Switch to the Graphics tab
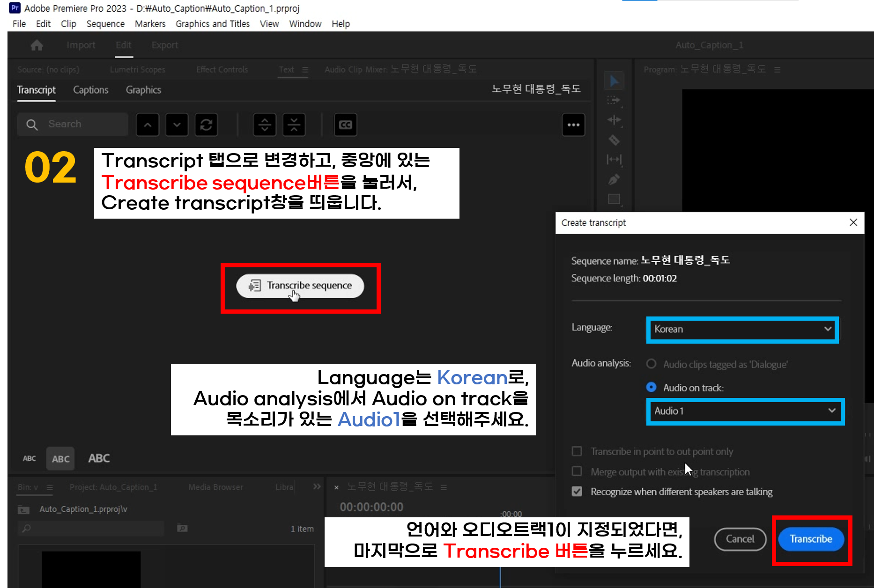The image size is (874, 588). coord(143,90)
